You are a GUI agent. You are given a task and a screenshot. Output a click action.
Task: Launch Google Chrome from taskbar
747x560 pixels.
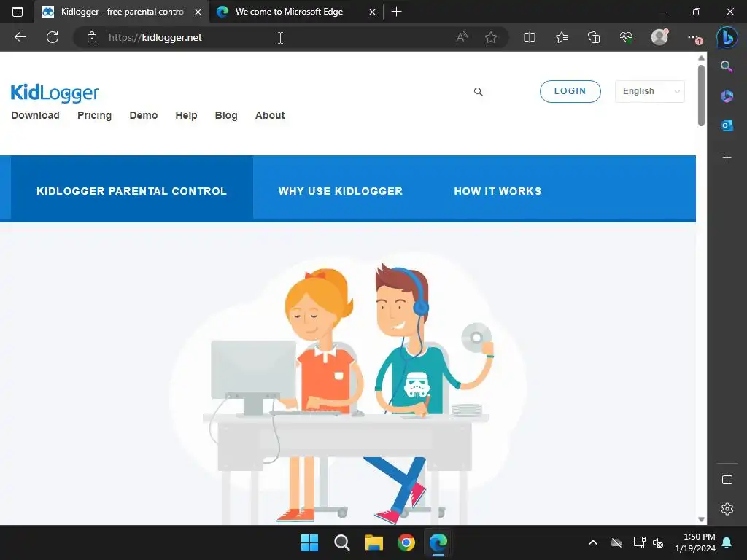tap(406, 542)
